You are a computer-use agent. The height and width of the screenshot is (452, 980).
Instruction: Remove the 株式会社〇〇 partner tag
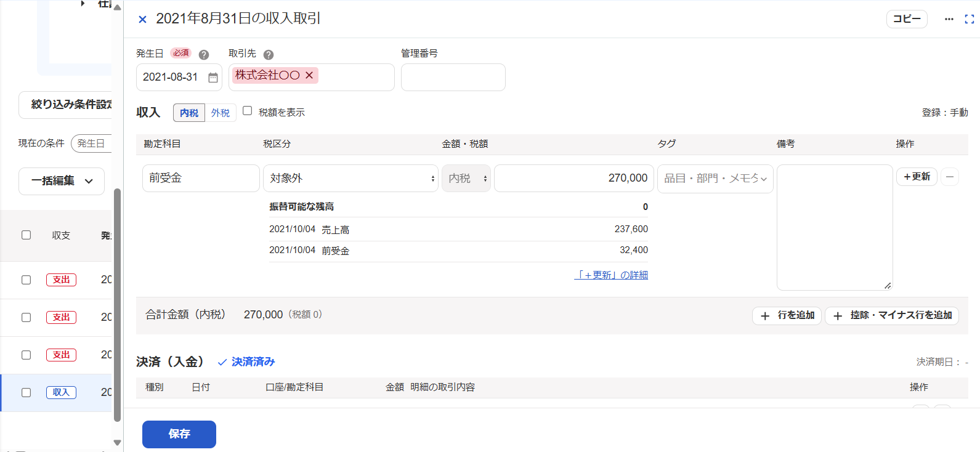point(309,75)
